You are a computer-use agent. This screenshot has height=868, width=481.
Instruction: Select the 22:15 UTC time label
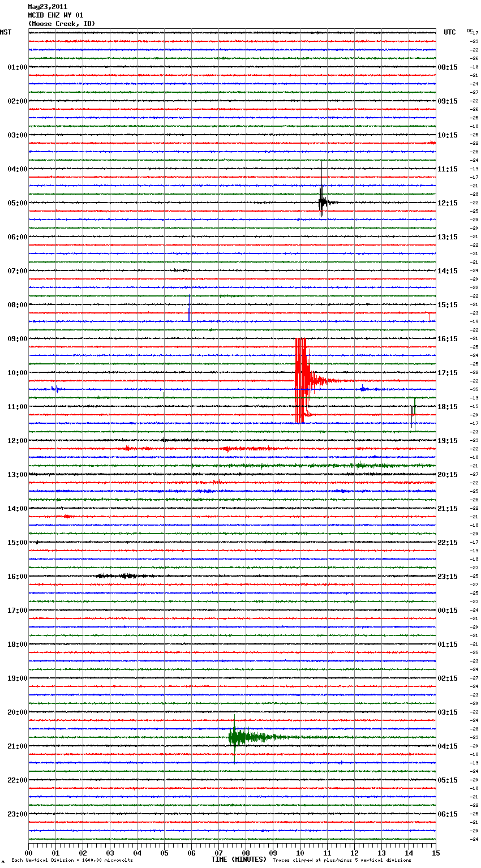click(448, 543)
